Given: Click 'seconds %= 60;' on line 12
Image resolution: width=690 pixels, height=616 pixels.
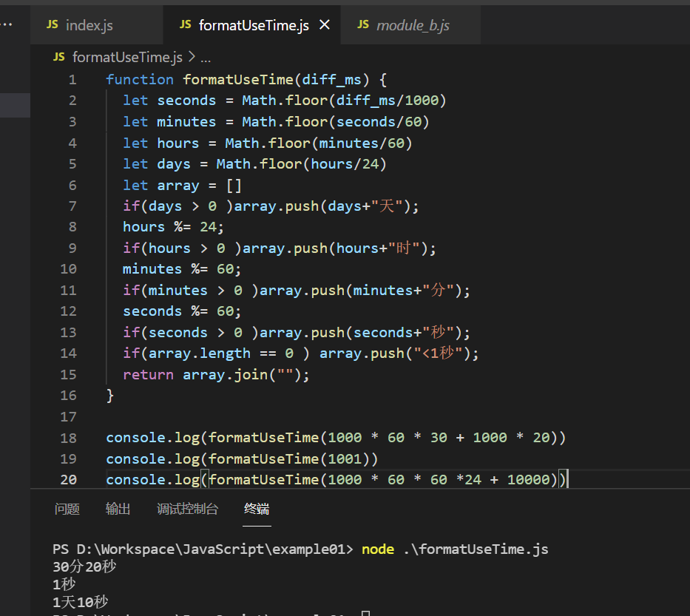Looking at the screenshot, I should coord(182,311).
